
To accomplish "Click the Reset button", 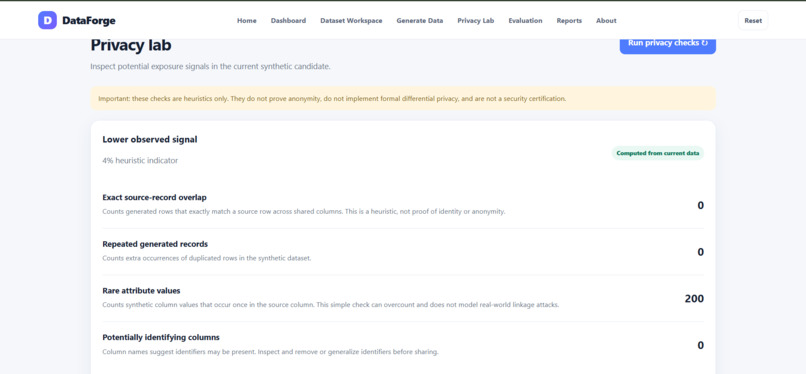I will (753, 21).
